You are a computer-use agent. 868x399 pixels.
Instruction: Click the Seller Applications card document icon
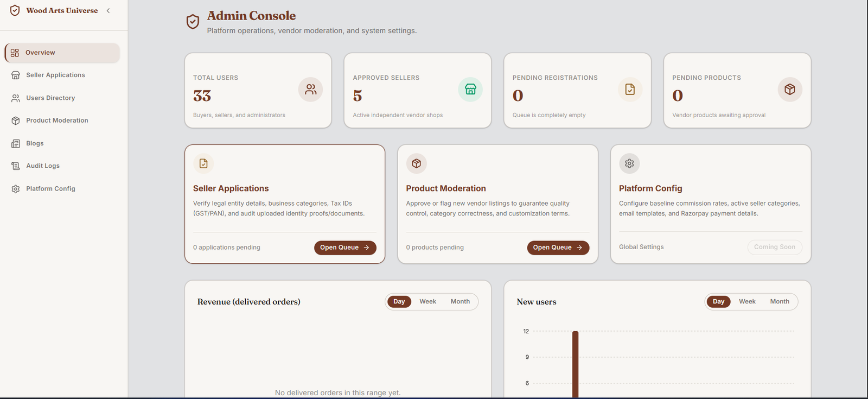[203, 163]
